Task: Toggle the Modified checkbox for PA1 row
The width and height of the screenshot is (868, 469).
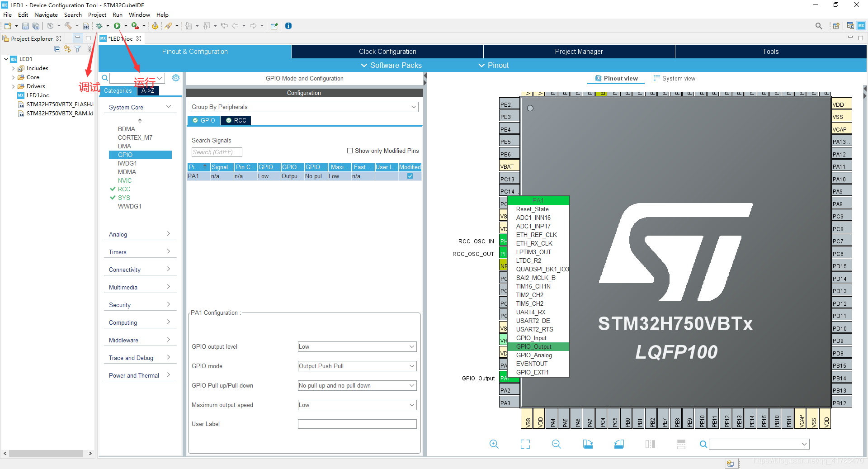Action: coord(410,176)
